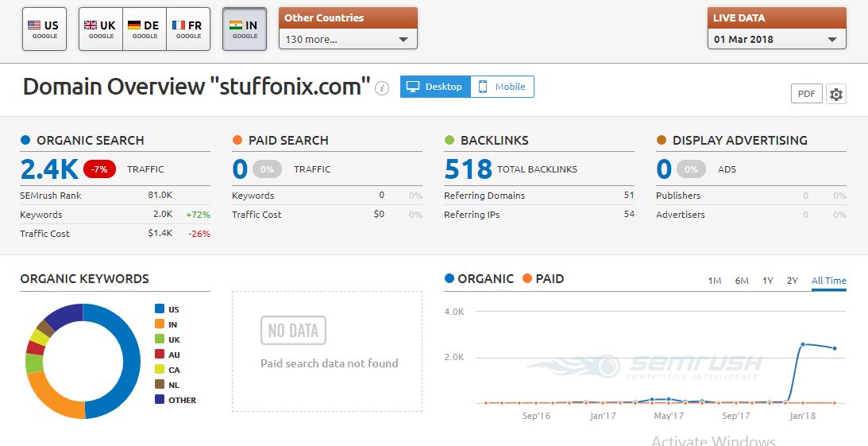Open the Live Data date dropdown

tap(777, 39)
